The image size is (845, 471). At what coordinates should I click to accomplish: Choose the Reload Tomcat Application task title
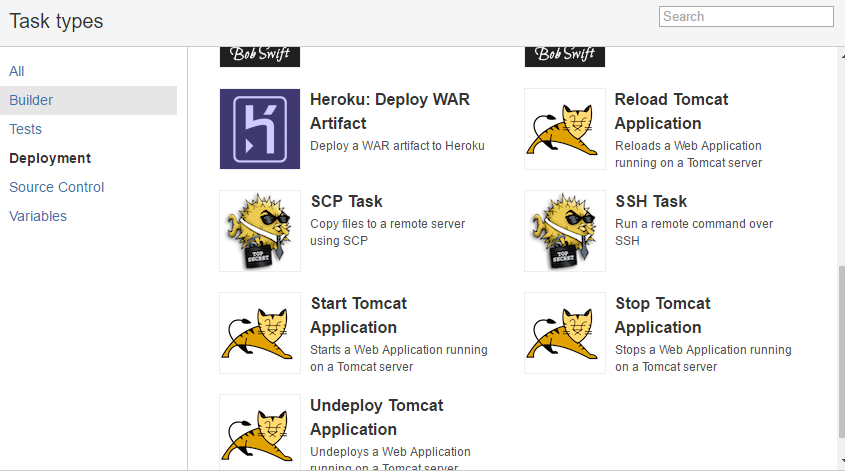(671, 112)
